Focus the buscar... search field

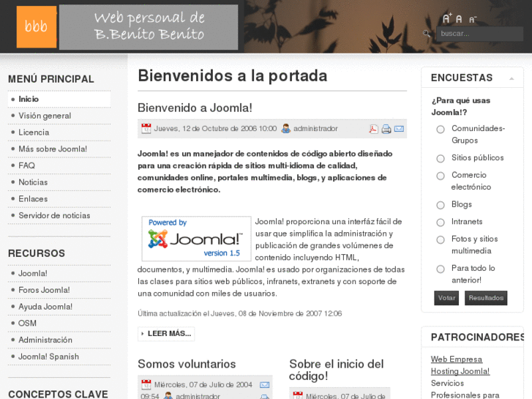[x=480, y=34]
